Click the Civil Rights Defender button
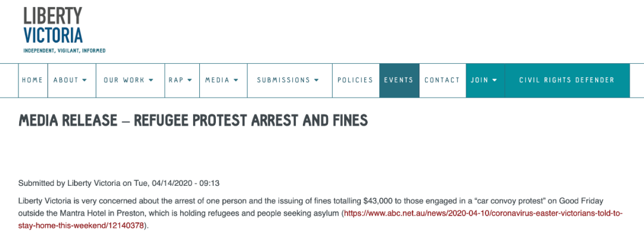Image resolution: width=644 pixels, height=237 pixels. pos(567,80)
